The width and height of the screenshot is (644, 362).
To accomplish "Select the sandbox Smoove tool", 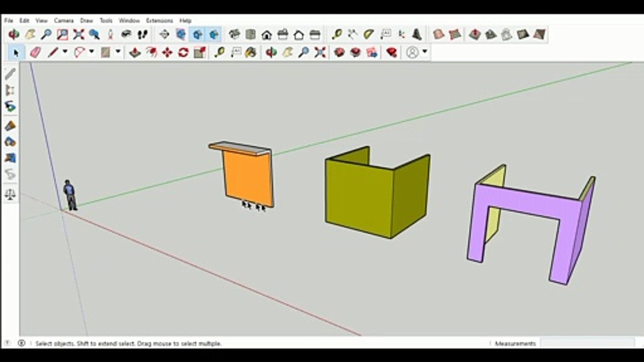I will coord(474,34).
